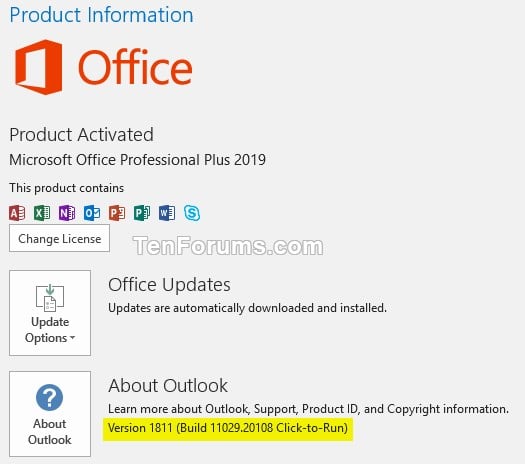The height and width of the screenshot is (464, 525).
Task: Click Microsoft Office Professional Plus 2019 text
Action: pyautogui.click(x=138, y=160)
